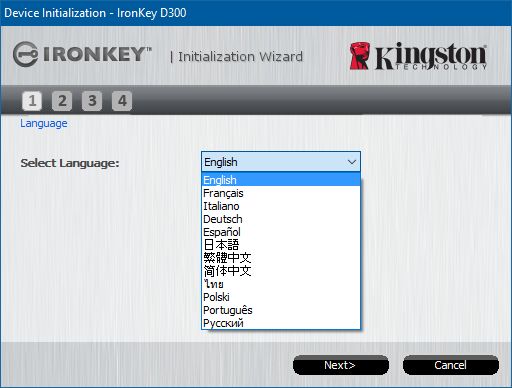Pick Italiano as the language
Screen dimensions: 512x388
tap(281, 206)
